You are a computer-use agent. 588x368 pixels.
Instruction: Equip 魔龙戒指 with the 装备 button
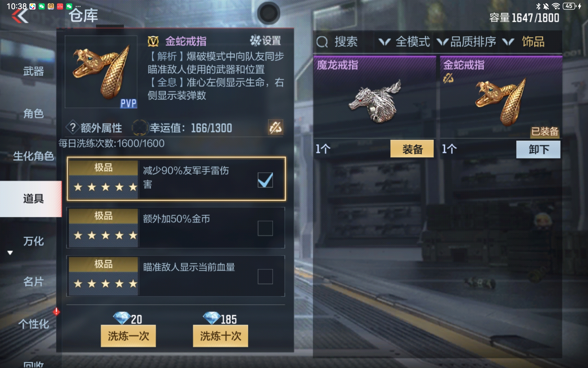(412, 149)
